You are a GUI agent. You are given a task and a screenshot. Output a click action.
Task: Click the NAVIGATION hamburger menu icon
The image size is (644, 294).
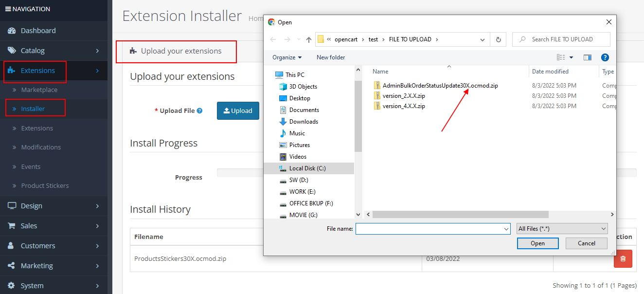pyautogui.click(x=8, y=9)
